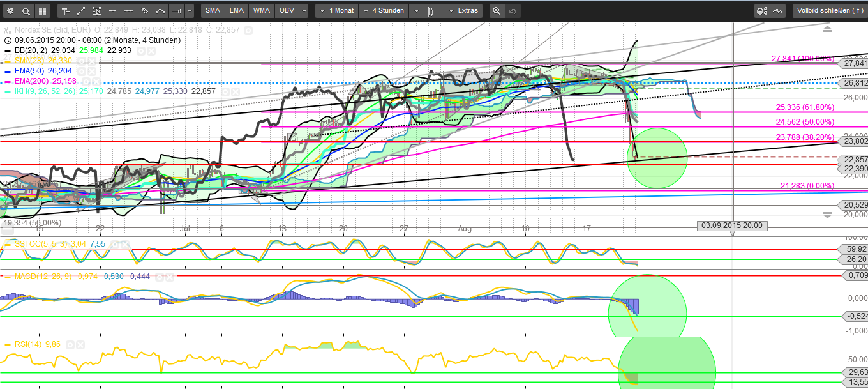Remove the EMA(200) indicator
The height and width of the screenshot is (389, 868).
(98, 82)
